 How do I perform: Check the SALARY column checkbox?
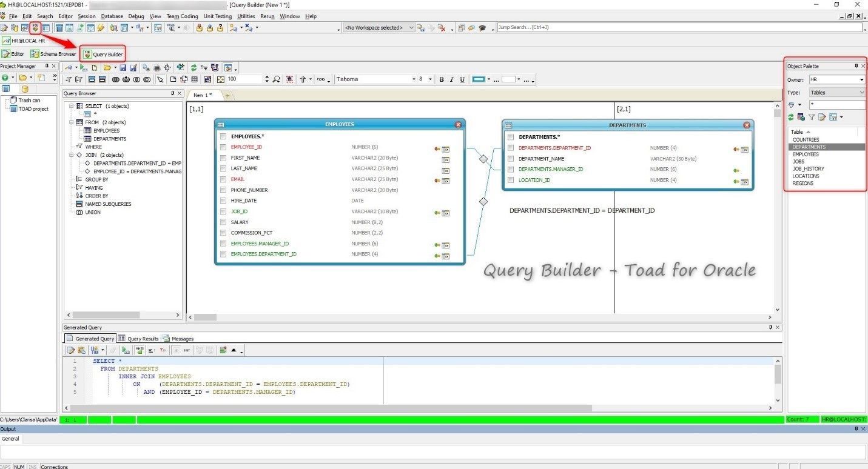(x=223, y=222)
